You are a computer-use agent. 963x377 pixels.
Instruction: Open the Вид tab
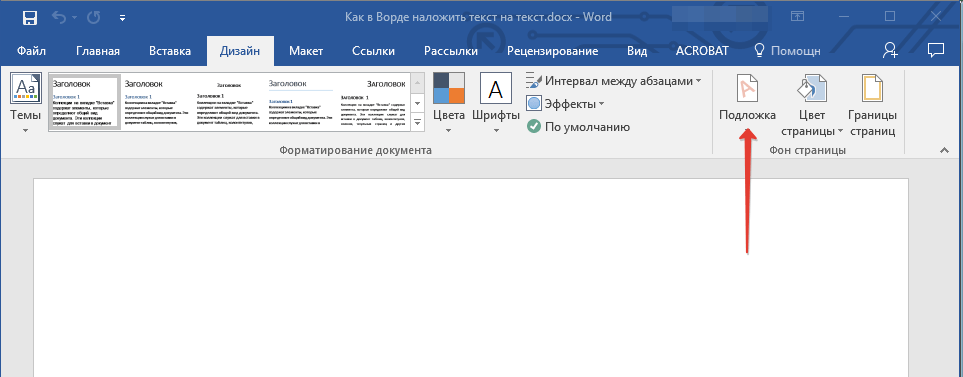[637, 51]
